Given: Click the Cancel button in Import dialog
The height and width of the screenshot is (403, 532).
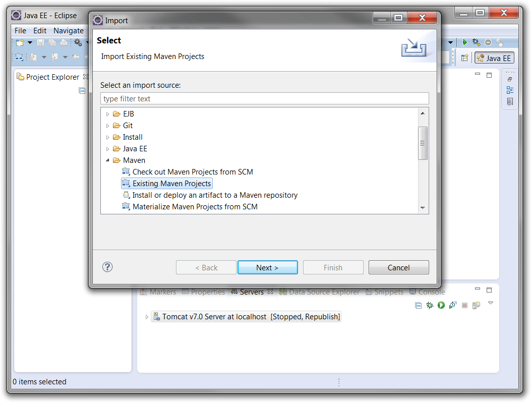Looking at the screenshot, I should coord(399,268).
